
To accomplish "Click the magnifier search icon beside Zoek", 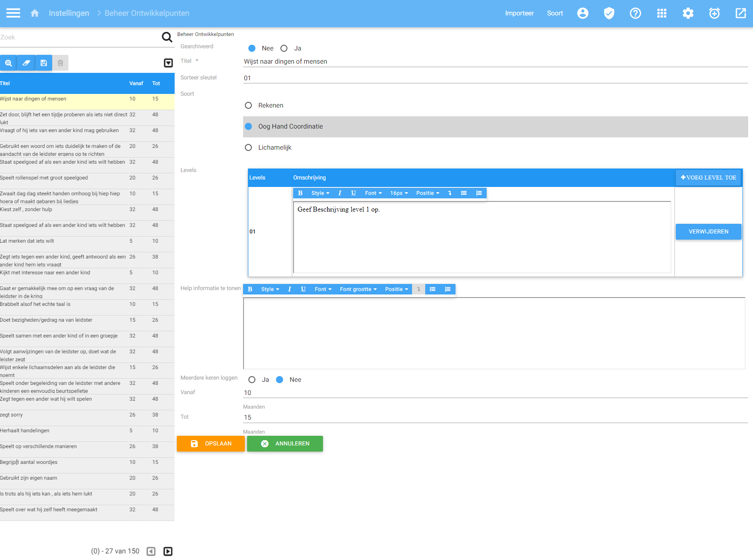I will (x=167, y=37).
